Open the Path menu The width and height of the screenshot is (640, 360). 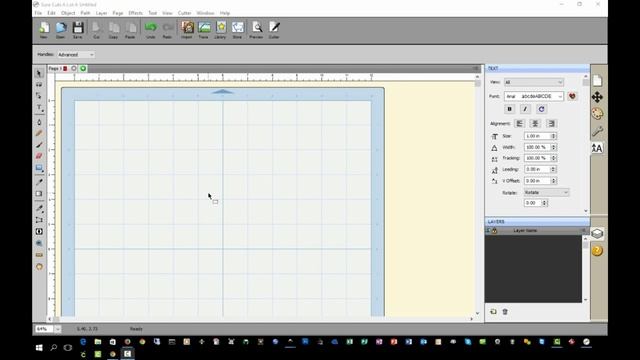tap(85, 13)
